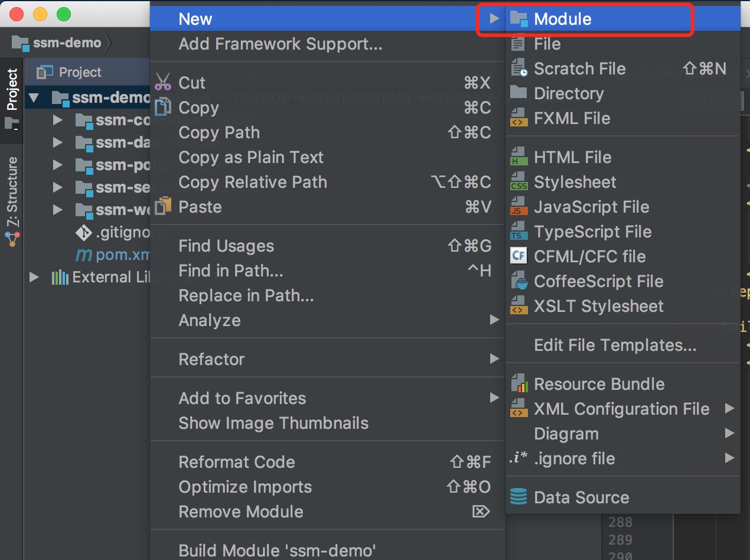Click the CFML/CFC file icon
Viewport: 750px width, 560px height.
520,256
